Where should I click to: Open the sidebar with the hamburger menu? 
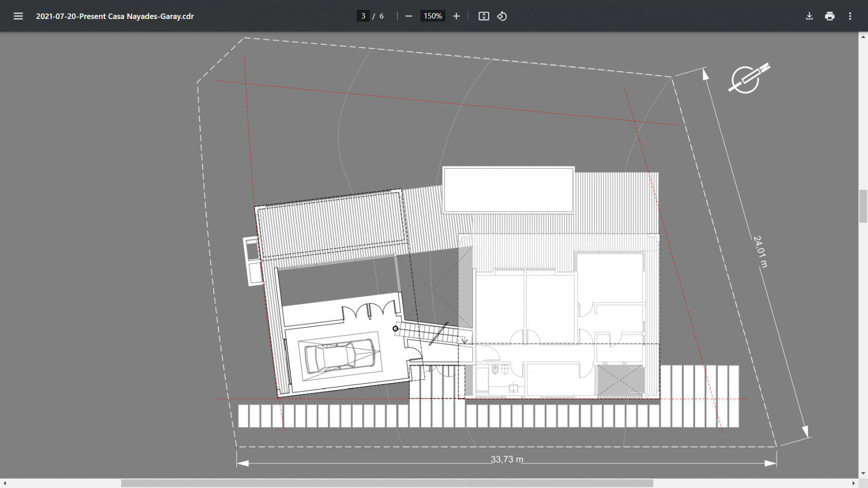[18, 16]
